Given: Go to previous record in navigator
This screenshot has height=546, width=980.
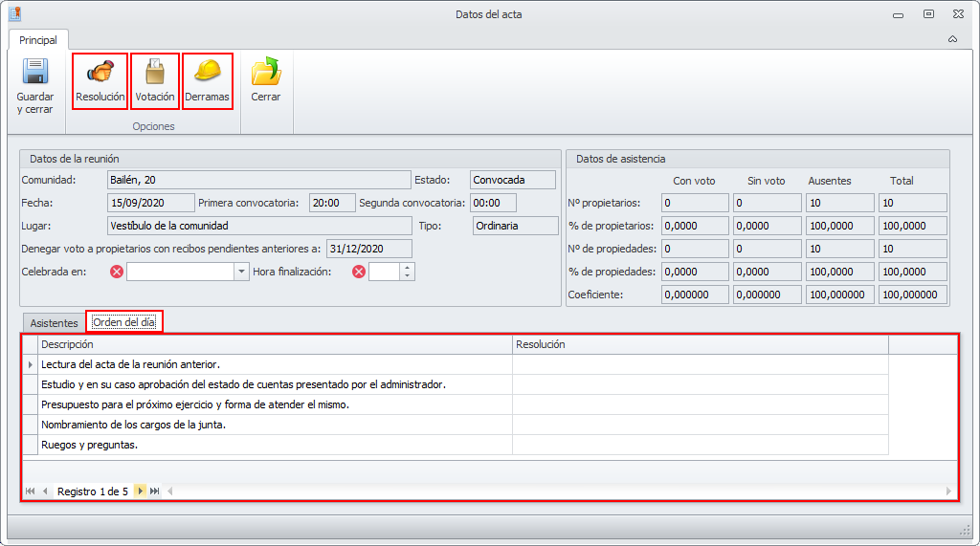Looking at the screenshot, I should (45, 491).
